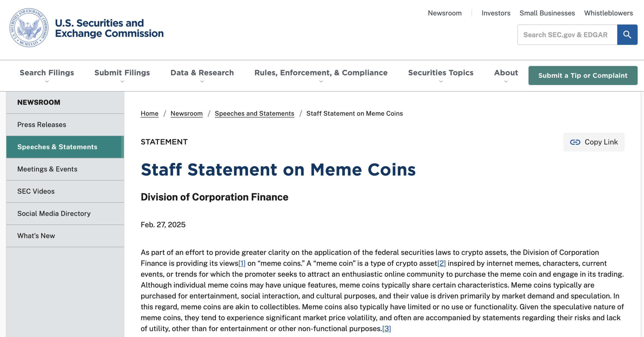Follow the Speeches and Statements breadcrumb link

[x=254, y=113]
